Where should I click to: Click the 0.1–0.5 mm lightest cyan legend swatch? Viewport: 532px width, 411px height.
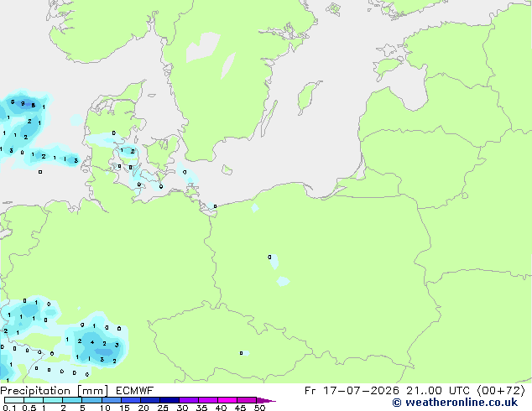pos(14,400)
